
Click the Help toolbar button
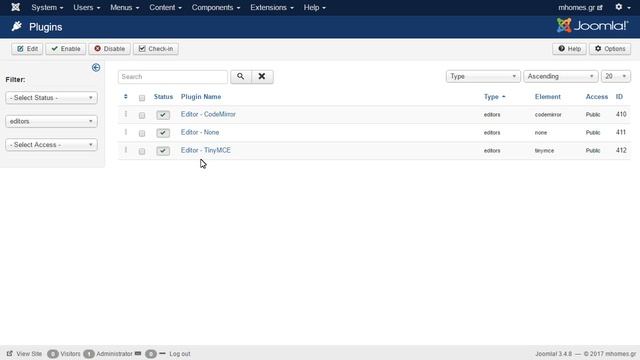569,49
